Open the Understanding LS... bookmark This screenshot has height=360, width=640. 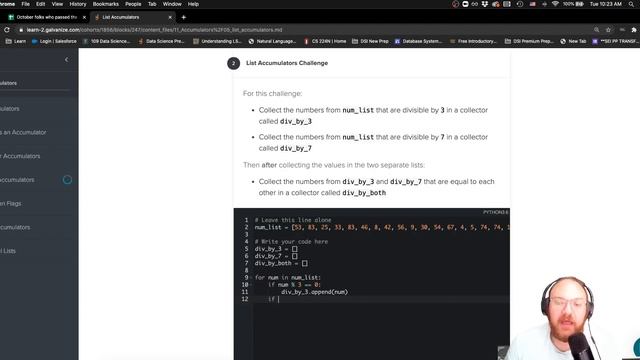(x=218, y=41)
